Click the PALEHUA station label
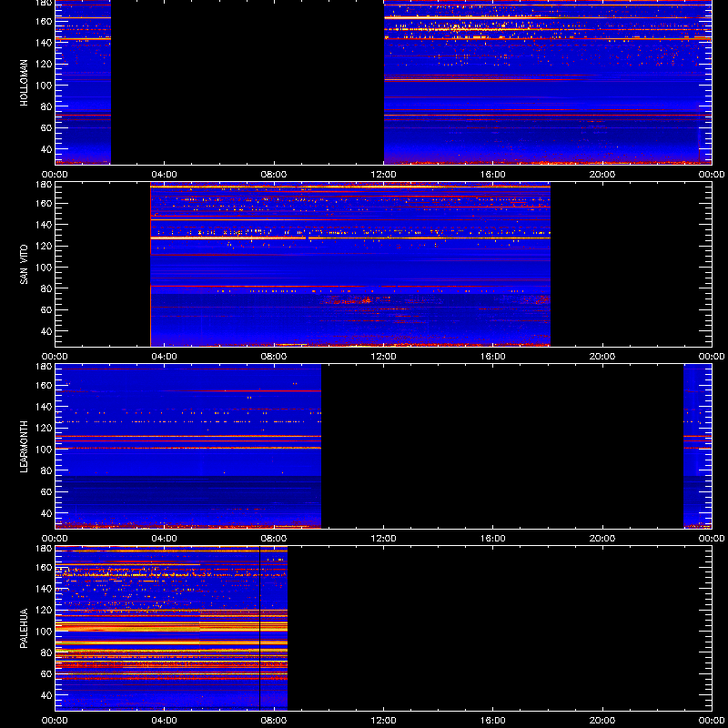Screen dimensions: 728x728 coord(25,629)
